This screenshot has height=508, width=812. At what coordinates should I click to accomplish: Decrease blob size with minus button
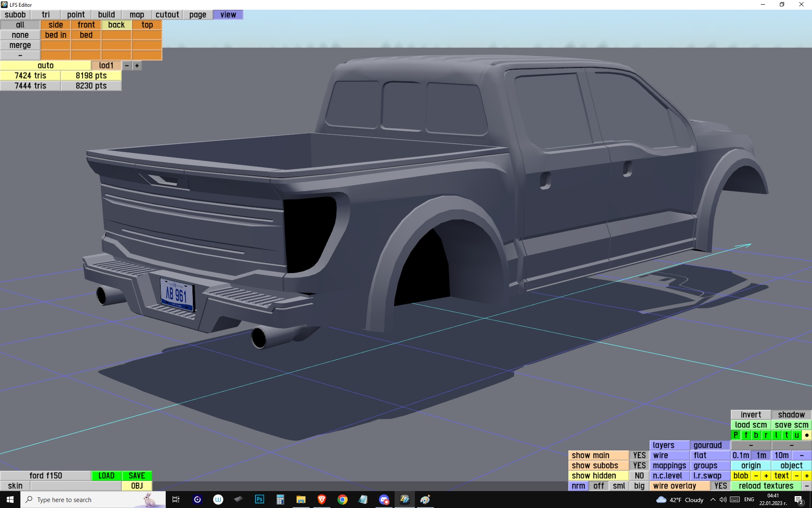(x=756, y=476)
